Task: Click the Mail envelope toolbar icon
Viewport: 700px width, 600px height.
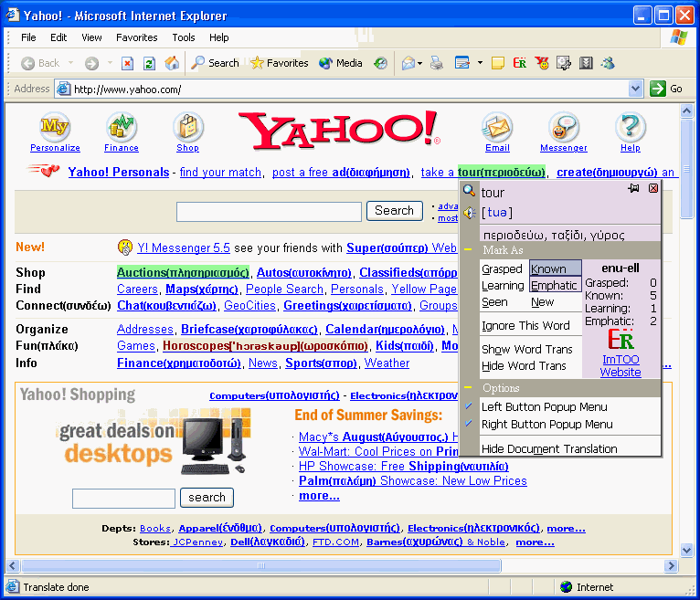Action: pyautogui.click(x=408, y=63)
